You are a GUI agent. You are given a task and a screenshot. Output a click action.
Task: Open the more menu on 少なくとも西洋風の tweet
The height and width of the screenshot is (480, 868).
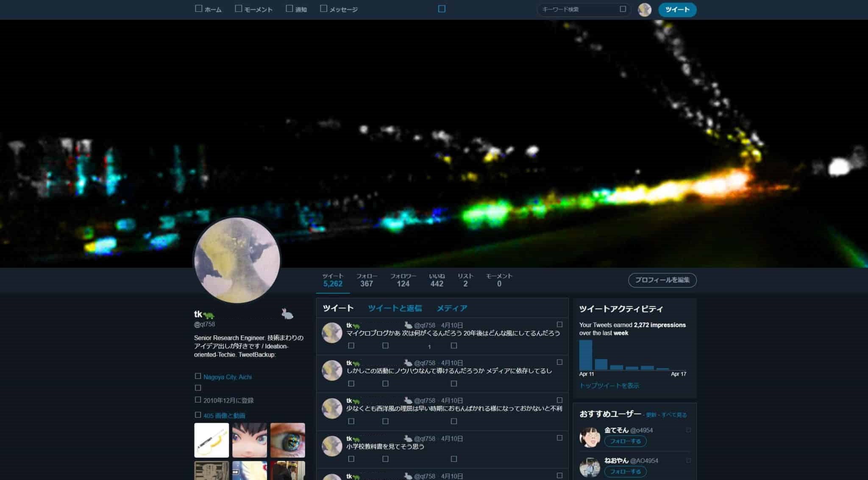[559, 400]
